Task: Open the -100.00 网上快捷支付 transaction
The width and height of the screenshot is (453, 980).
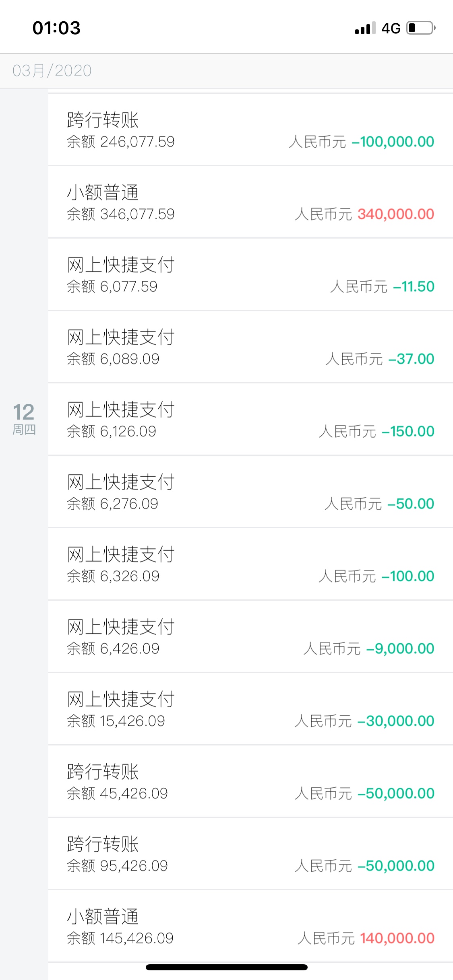Action: click(250, 564)
